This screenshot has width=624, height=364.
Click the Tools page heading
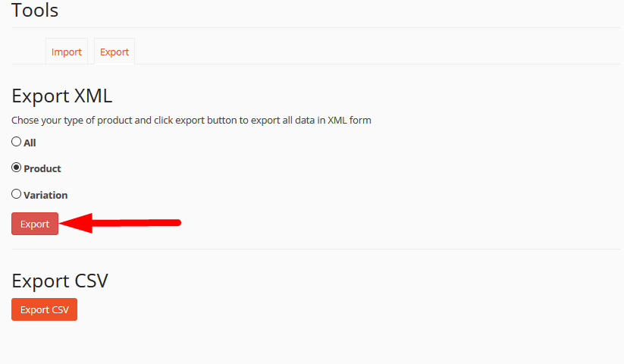(x=35, y=11)
